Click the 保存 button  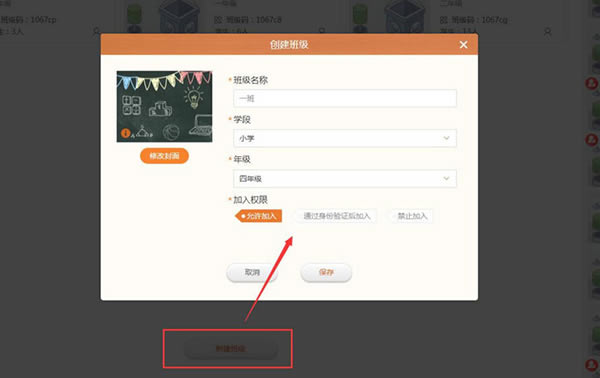[x=326, y=272]
